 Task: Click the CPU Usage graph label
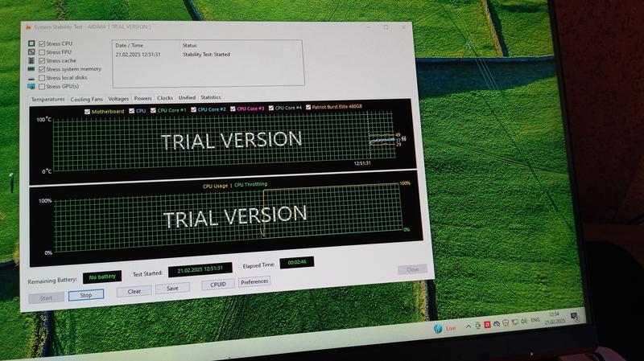pyautogui.click(x=215, y=186)
